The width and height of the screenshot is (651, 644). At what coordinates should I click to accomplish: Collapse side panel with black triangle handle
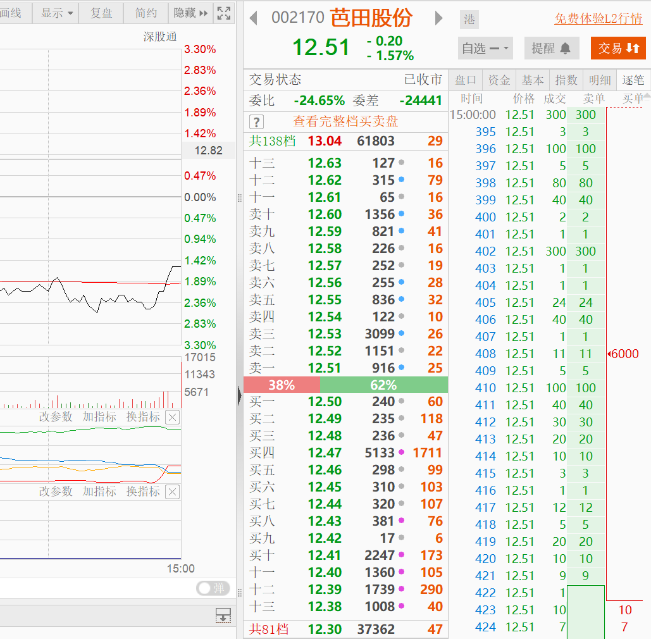point(240,395)
